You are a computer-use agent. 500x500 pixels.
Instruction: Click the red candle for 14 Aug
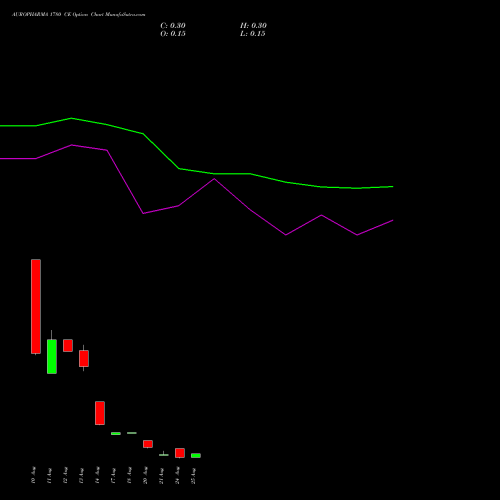pyautogui.click(x=100, y=413)
